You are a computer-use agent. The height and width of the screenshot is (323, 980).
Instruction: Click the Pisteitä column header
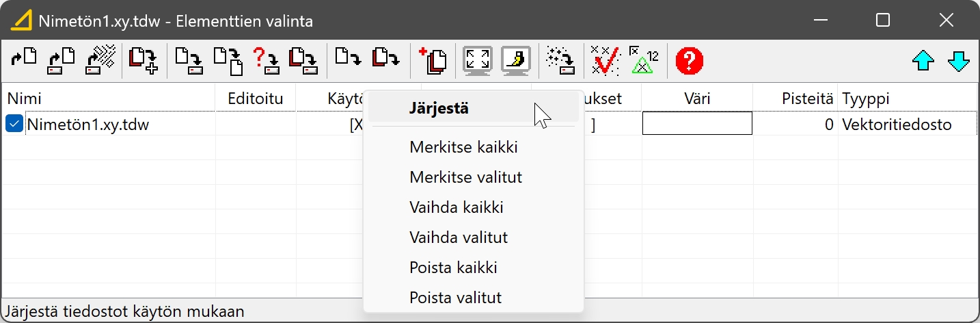click(795, 99)
